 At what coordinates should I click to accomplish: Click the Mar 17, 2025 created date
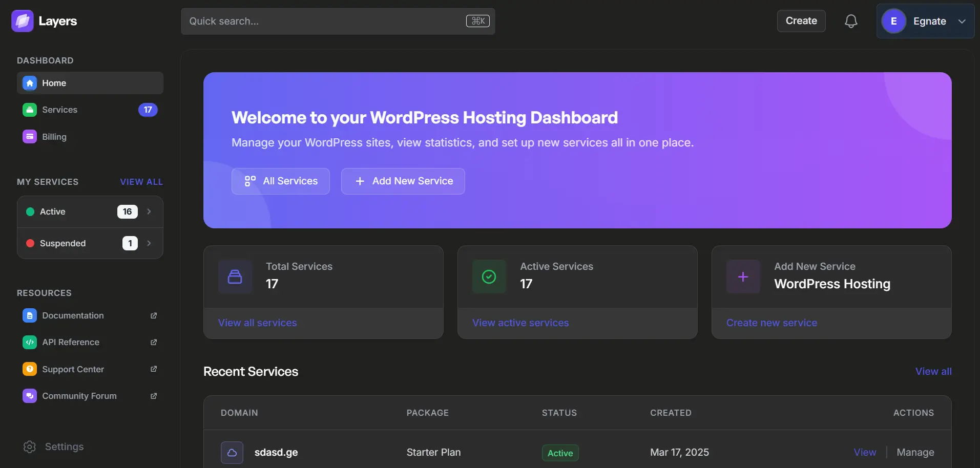click(679, 452)
